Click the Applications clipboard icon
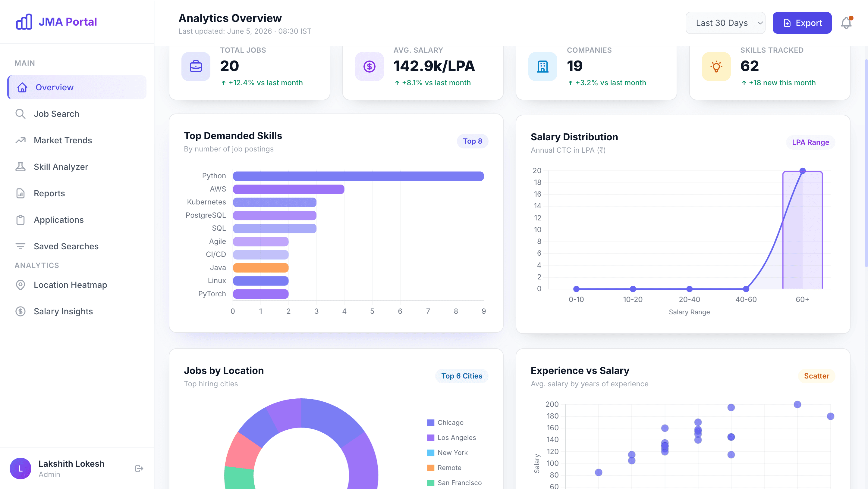 20,220
